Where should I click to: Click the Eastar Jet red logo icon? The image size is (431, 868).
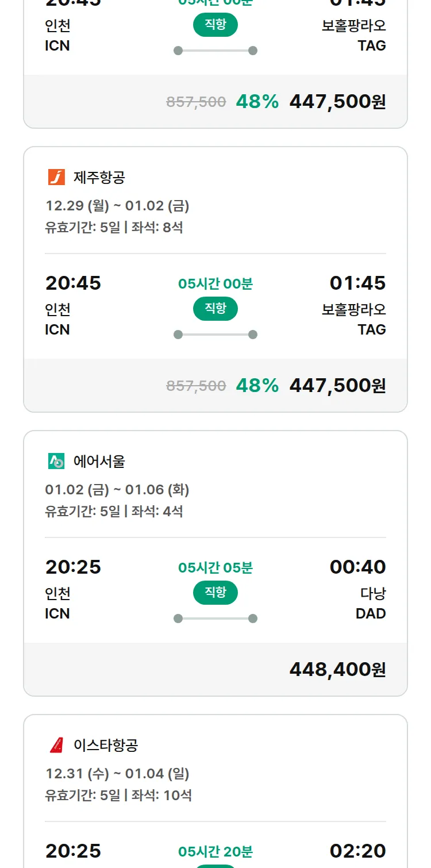tap(56, 745)
